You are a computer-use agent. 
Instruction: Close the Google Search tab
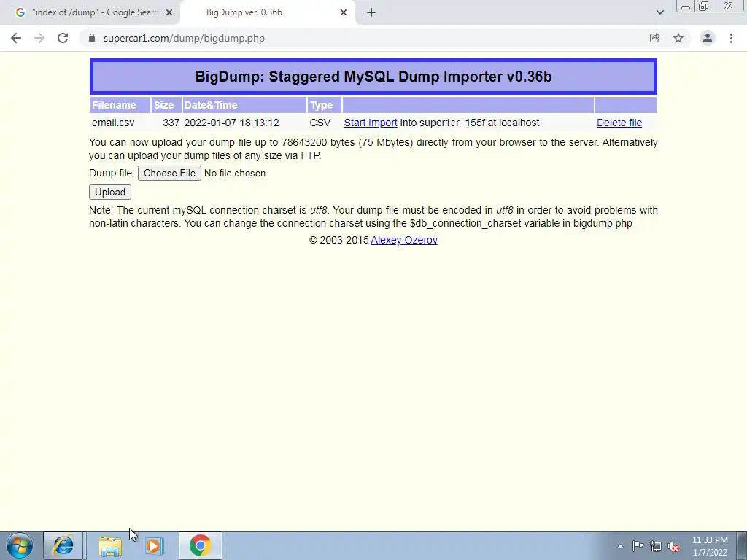169,12
